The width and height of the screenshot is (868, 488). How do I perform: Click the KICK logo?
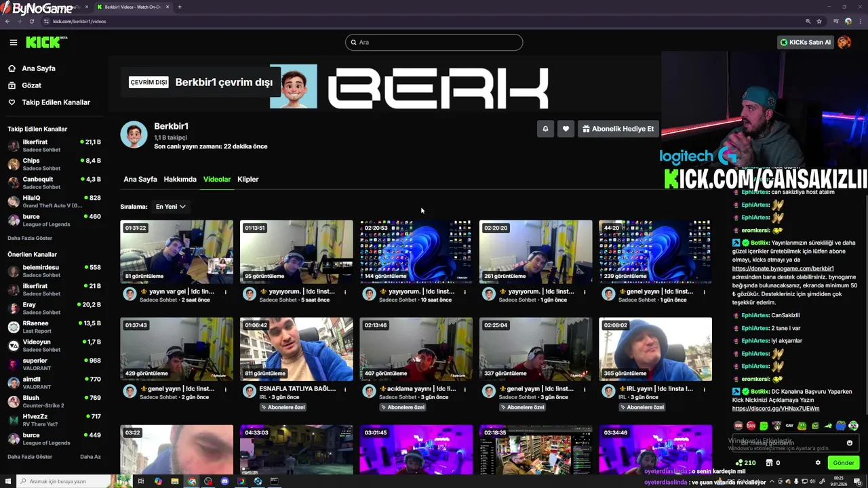(x=46, y=42)
